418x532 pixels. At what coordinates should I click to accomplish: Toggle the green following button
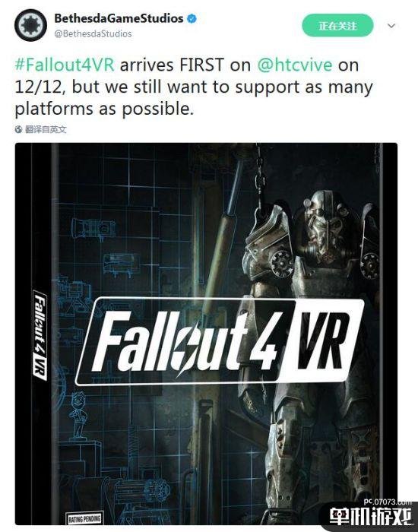[337, 25]
